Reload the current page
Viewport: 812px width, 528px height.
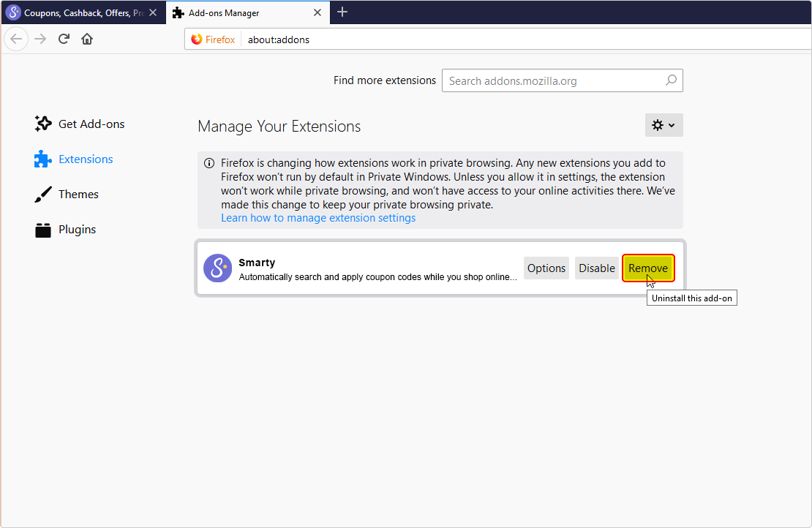(x=64, y=39)
